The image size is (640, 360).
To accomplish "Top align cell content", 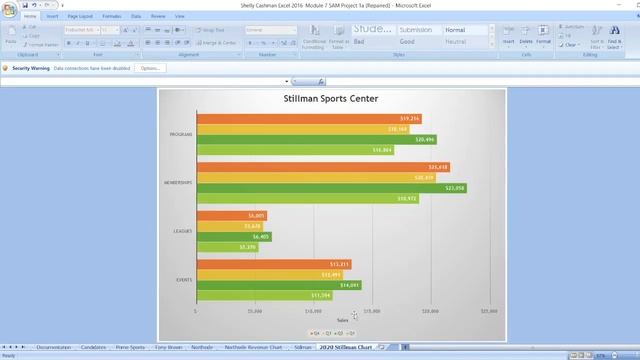I will pos(148,30).
